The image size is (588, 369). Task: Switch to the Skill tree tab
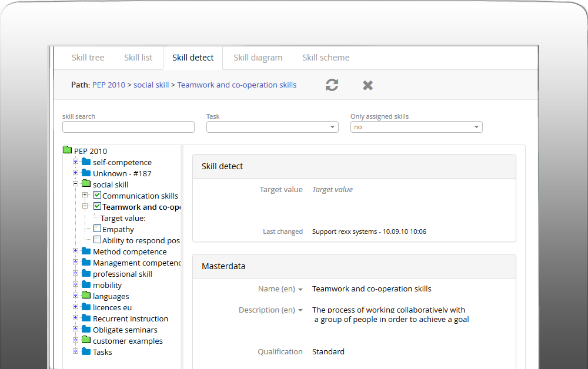point(88,58)
